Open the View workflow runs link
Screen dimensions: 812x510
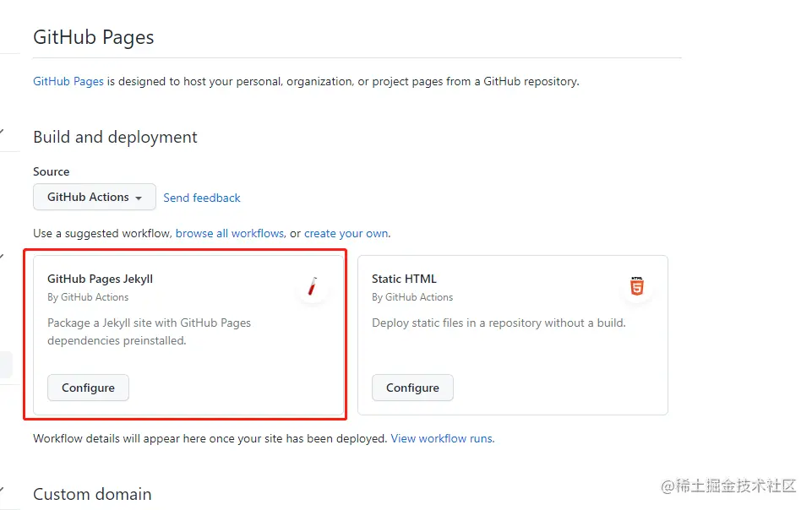coord(442,438)
